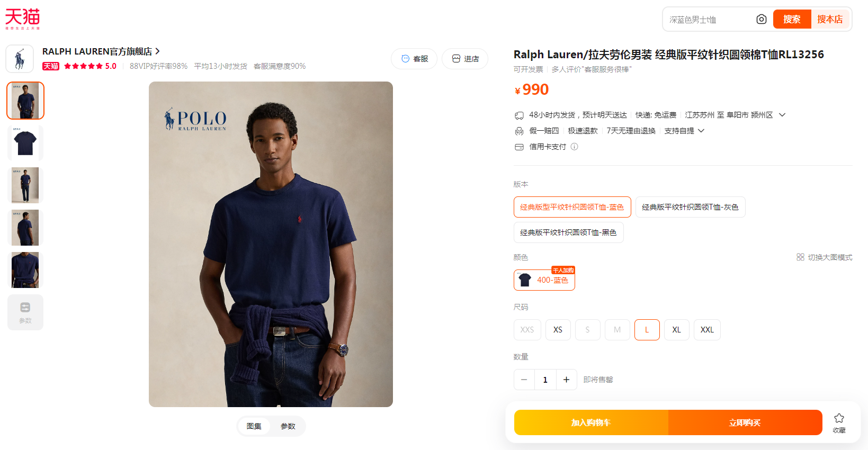Expand the service guarantees chevron

click(x=701, y=131)
